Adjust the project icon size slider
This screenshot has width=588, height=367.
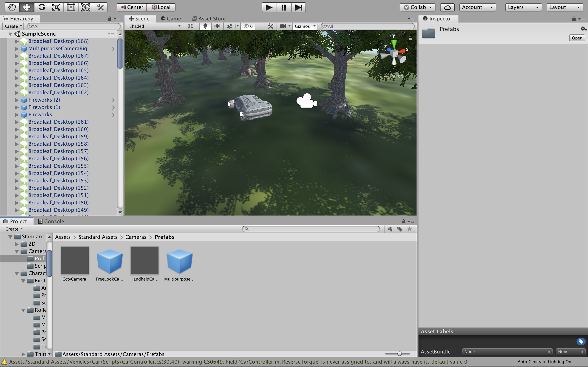tap(399, 354)
